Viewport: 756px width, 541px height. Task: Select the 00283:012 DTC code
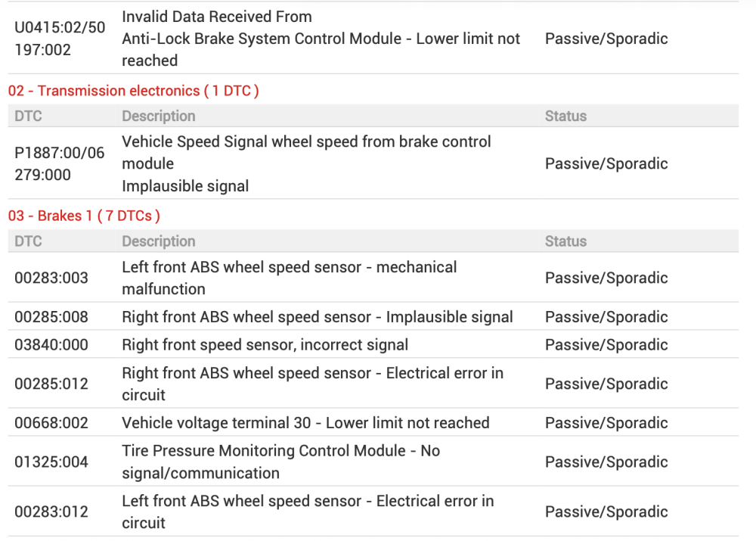point(51,511)
